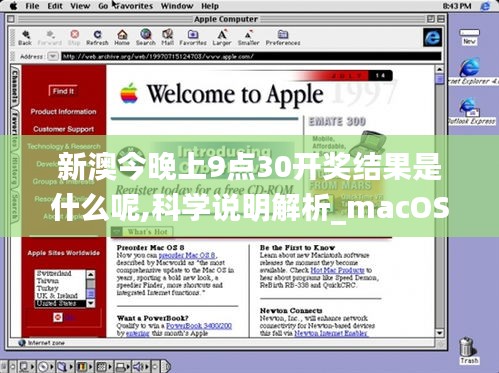The height and width of the screenshot is (373, 499).
Task: Follow the PowerBook 3400/200 link
Action: click(199, 326)
